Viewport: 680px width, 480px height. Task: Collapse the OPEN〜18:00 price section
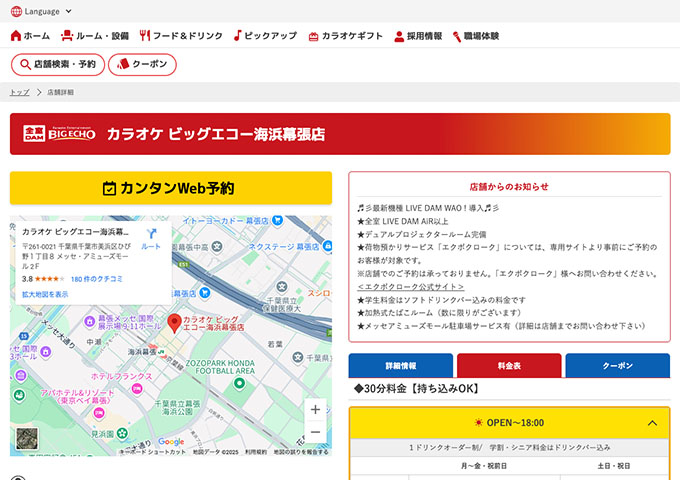(x=509, y=423)
